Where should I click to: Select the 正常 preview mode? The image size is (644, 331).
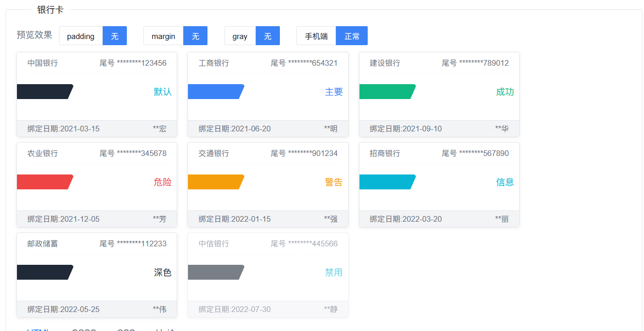[352, 36]
